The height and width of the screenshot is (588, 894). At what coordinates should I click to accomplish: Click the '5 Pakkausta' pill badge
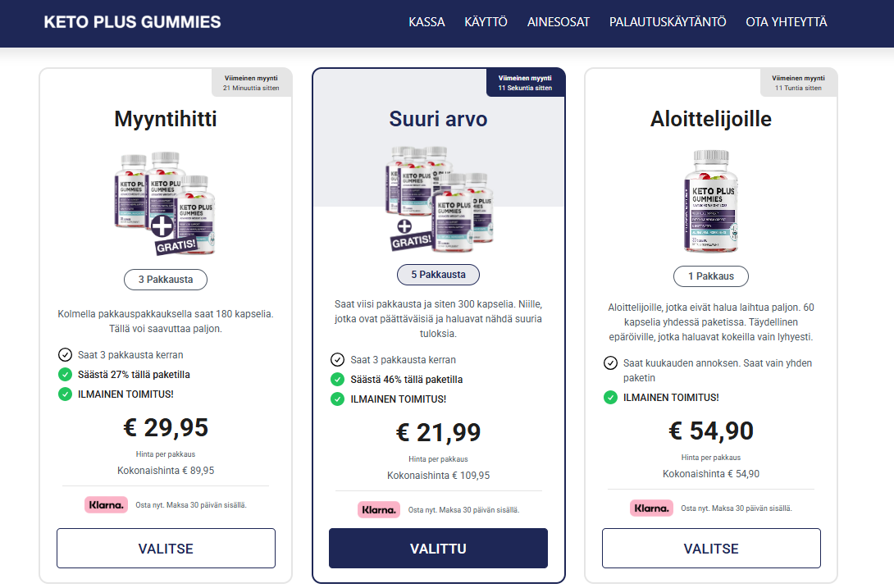tap(438, 275)
